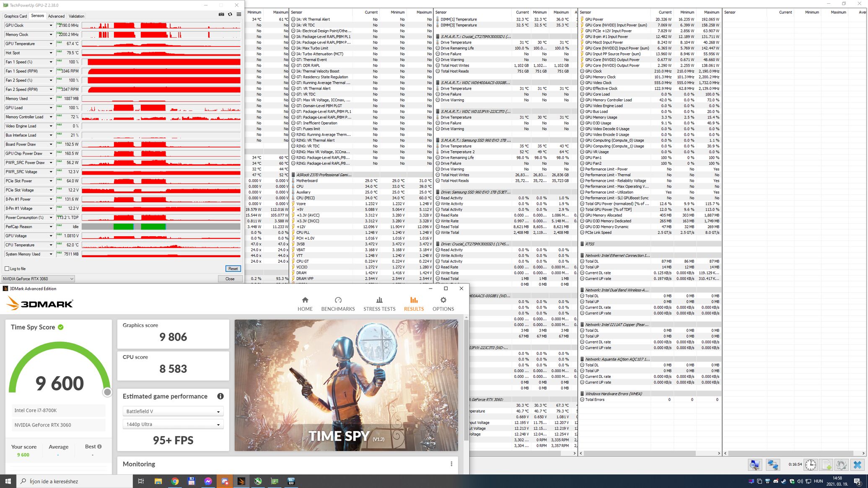This screenshot has width=868, height=488.
Task: Open GPU Temperature sensor dropdown
Action: pyautogui.click(x=51, y=44)
